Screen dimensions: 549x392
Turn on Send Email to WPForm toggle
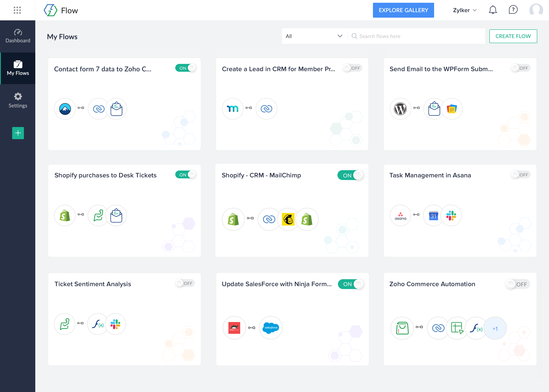521,68
